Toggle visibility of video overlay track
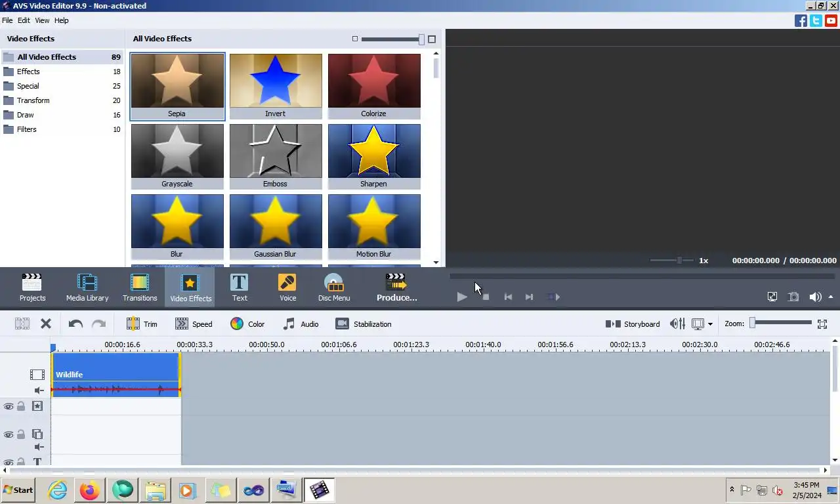The height and width of the screenshot is (504, 840). pos(9,434)
